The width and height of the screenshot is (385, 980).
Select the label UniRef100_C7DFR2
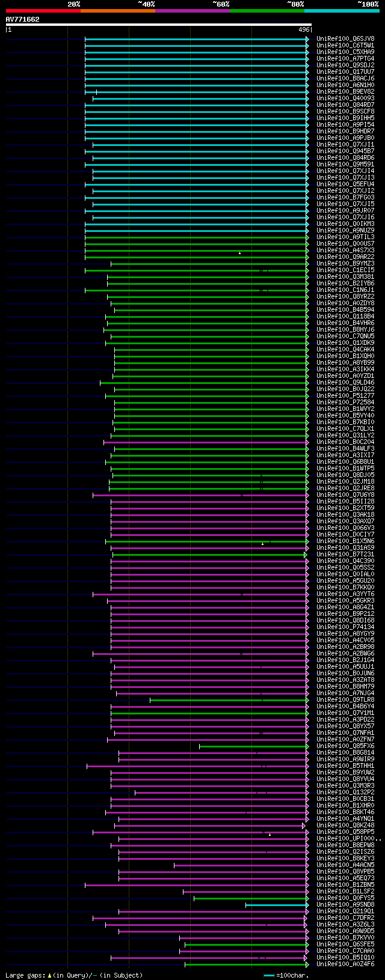345,918
